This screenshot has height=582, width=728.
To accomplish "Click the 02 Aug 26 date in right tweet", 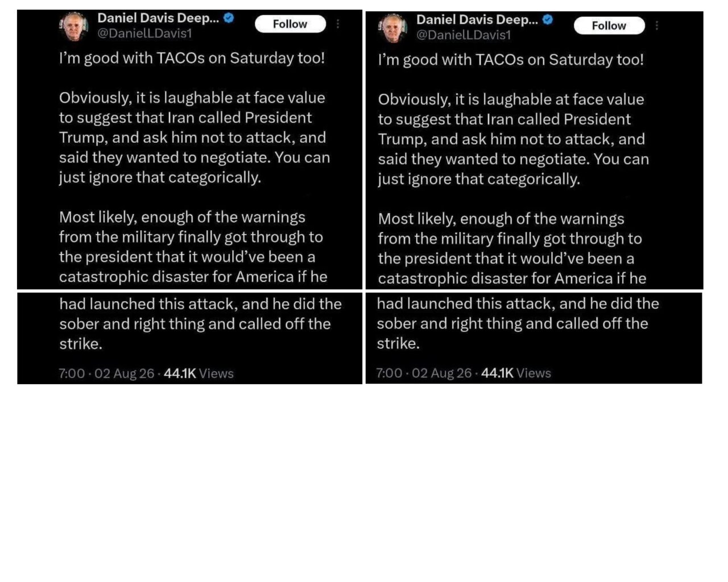I will (x=442, y=373).
